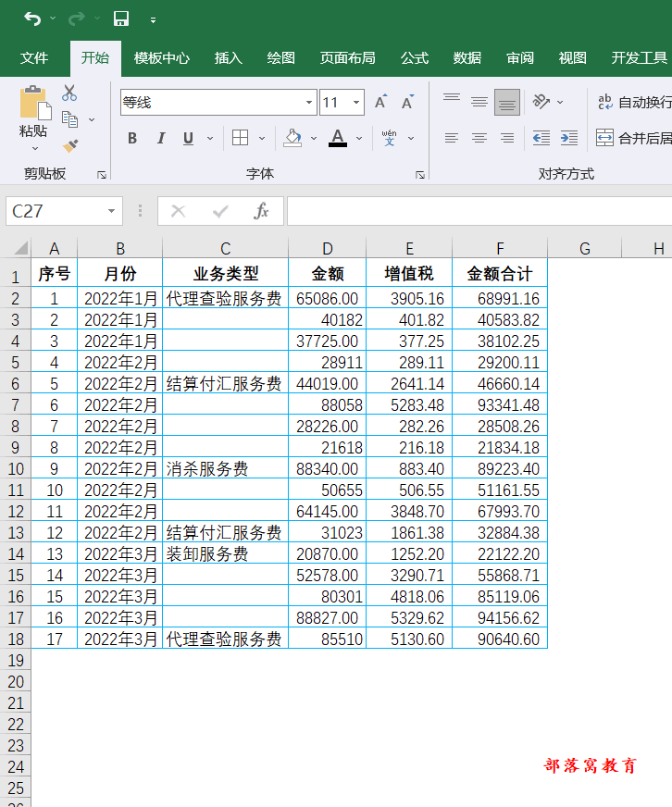Apply fill color with the paint bucket
This screenshot has width=672, height=807.
click(x=292, y=138)
